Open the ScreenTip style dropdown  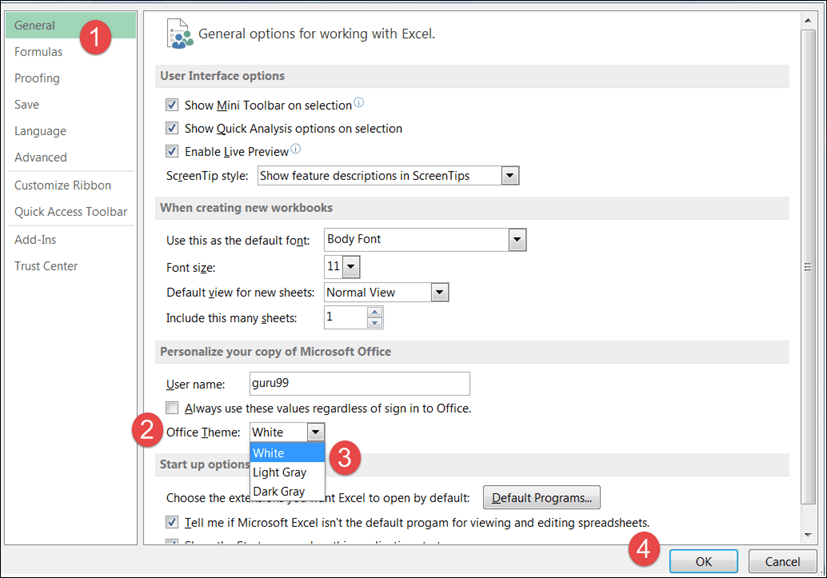510,176
